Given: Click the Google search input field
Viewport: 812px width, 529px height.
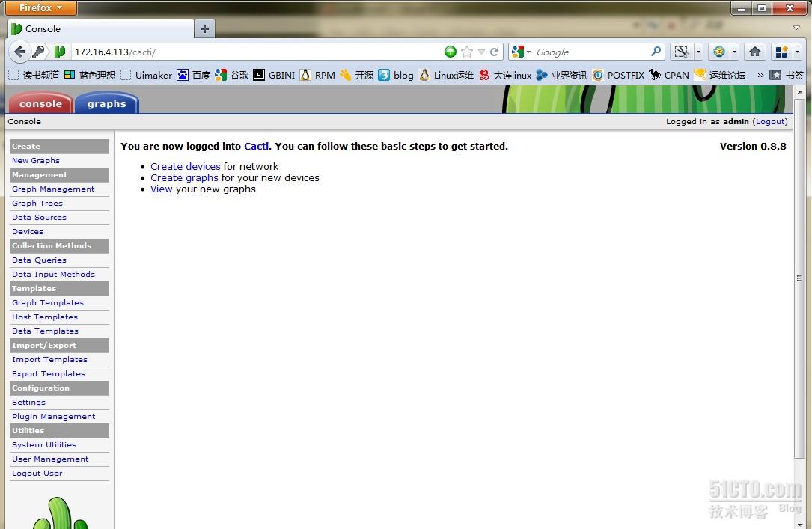Looking at the screenshot, I should coord(590,52).
